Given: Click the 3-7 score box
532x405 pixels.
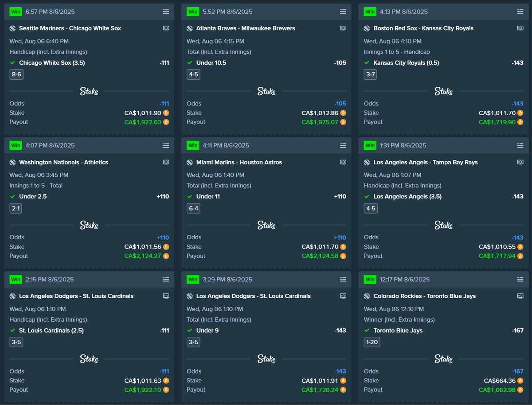Looking at the screenshot, I should (x=371, y=74).
